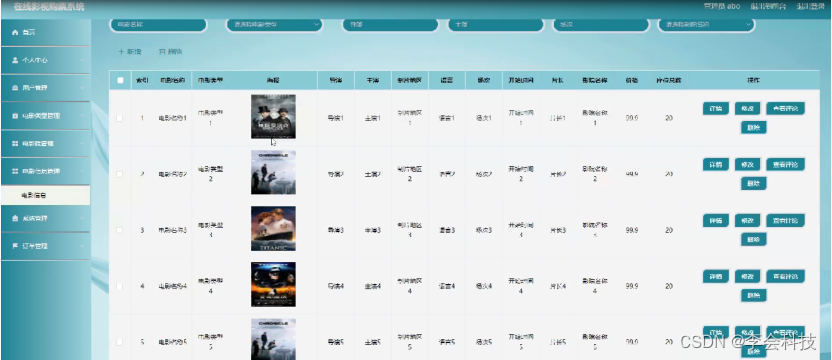This screenshot has width=832, height=360.
Task: Select the 电影信息 submenu item
Action: click(x=45, y=195)
